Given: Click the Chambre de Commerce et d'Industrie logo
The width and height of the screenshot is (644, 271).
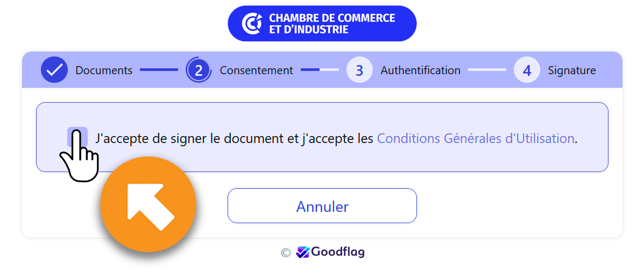Looking at the screenshot, I should point(322,24).
